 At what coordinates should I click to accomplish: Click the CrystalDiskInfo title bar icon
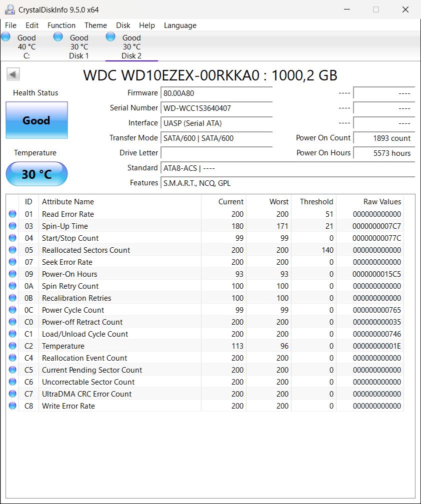[x=10, y=9]
